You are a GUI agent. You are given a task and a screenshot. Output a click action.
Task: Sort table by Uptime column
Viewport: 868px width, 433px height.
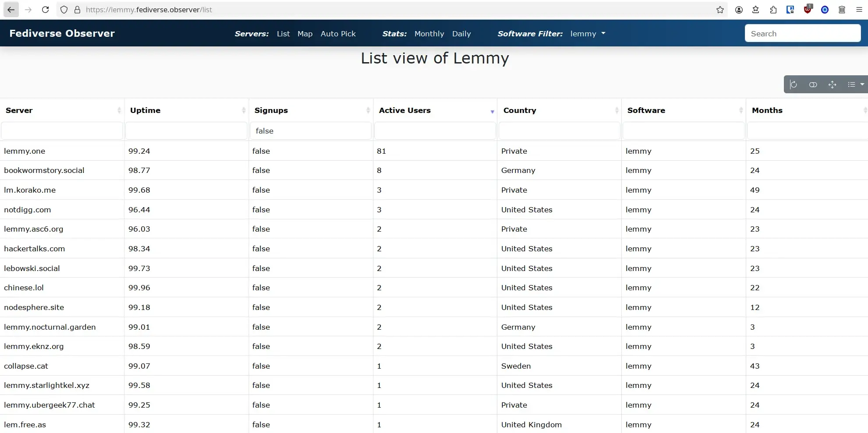tap(187, 110)
